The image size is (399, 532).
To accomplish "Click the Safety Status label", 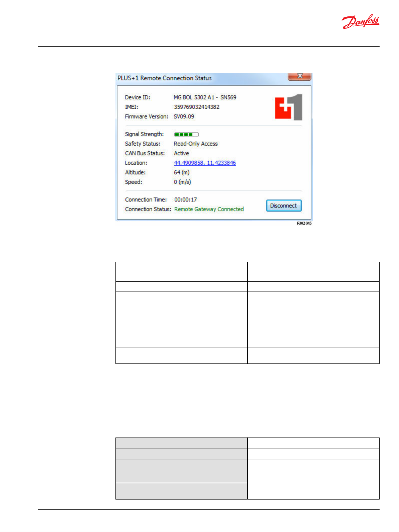I will (143, 144).
